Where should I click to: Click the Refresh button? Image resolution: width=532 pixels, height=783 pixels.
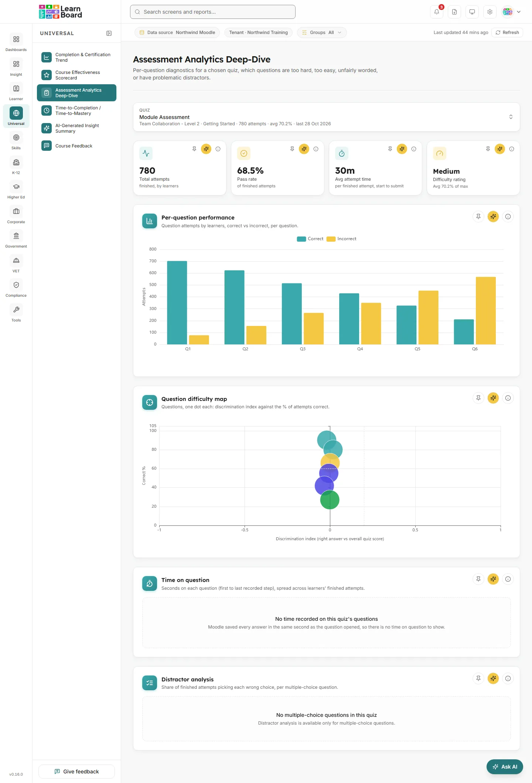[x=507, y=33]
